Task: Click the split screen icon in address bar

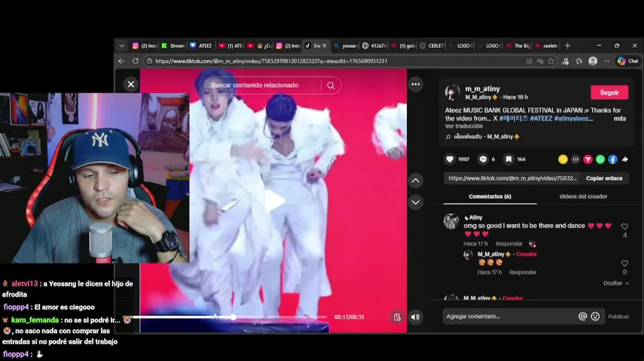Action: click(529, 61)
